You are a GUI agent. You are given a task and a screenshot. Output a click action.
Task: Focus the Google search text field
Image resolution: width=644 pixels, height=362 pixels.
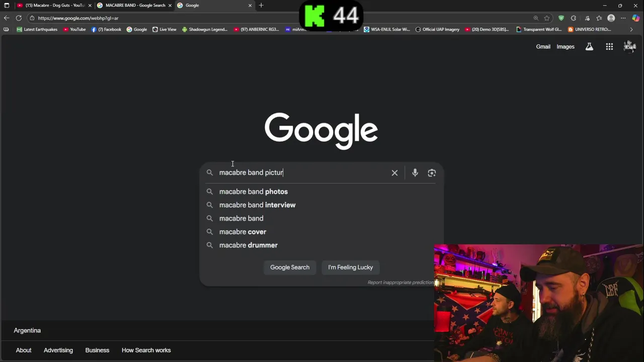(x=302, y=172)
